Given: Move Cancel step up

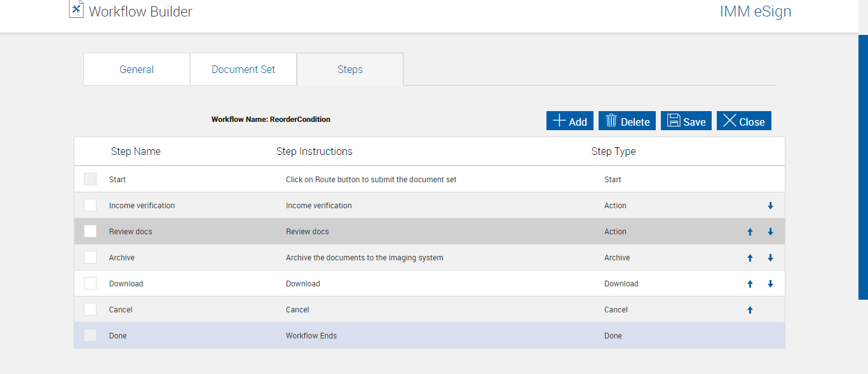Looking at the screenshot, I should [x=750, y=310].
